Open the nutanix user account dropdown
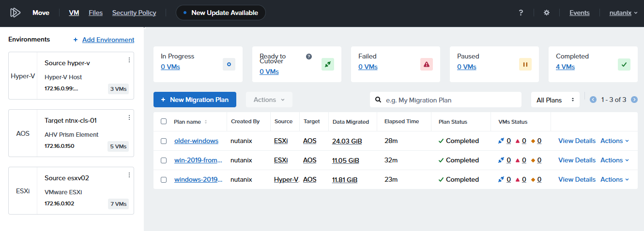Viewport: 644px width, 231px height. pyautogui.click(x=623, y=13)
